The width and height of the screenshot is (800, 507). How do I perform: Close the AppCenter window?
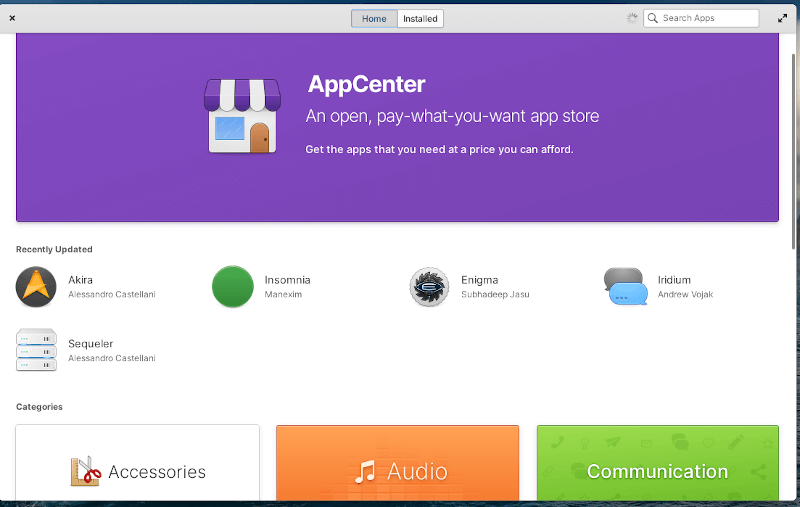click(11, 18)
